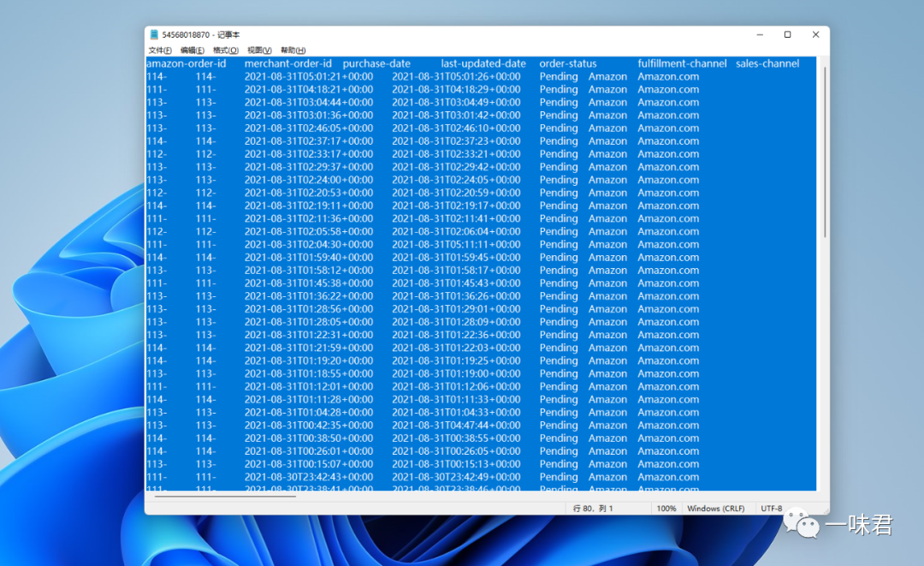Click Amazon channel in the 03:01:36 row
Image resolution: width=924 pixels, height=566 pixels.
click(x=607, y=116)
